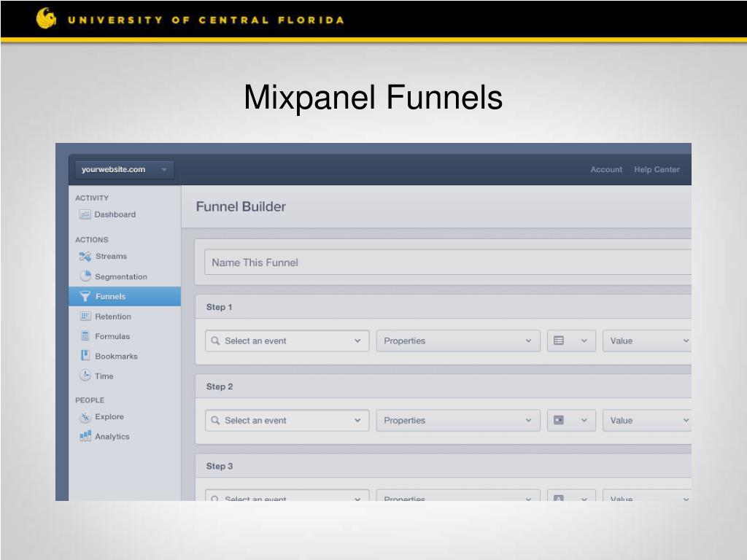Open Step 2 Properties dropdown
The height and width of the screenshot is (560, 747).
coord(458,421)
